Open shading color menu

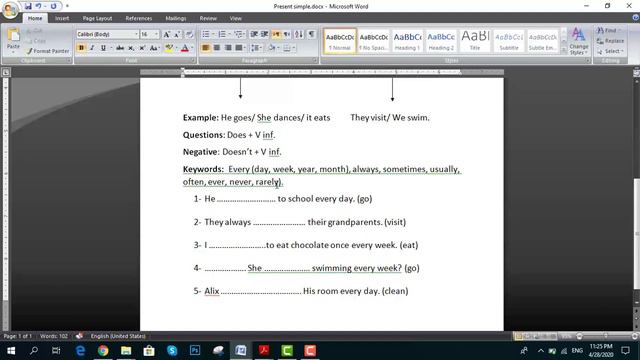[x=273, y=48]
